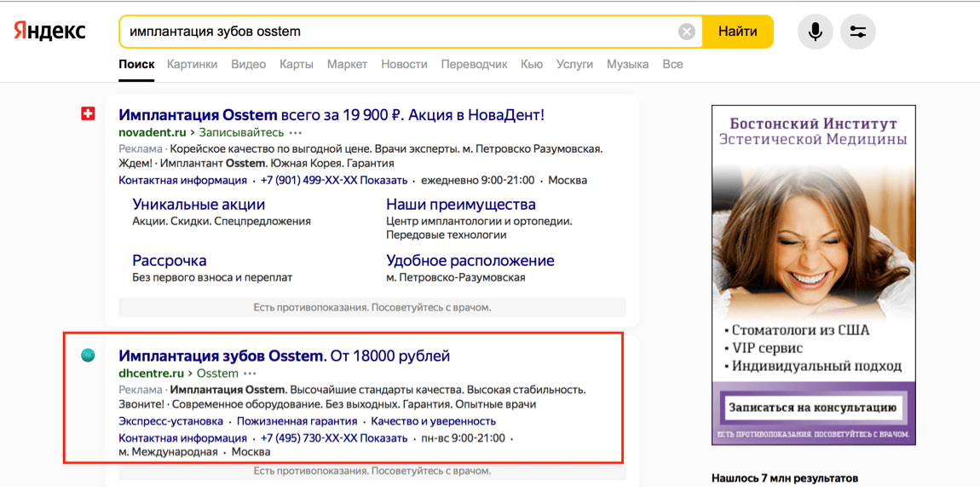Show the +7 (495) 730 phone number

pos(334,438)
